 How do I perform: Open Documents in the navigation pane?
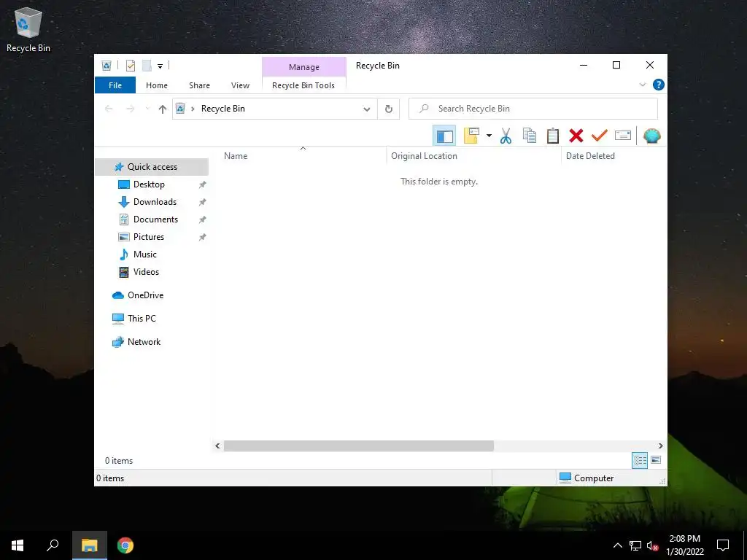coord(155,219)
